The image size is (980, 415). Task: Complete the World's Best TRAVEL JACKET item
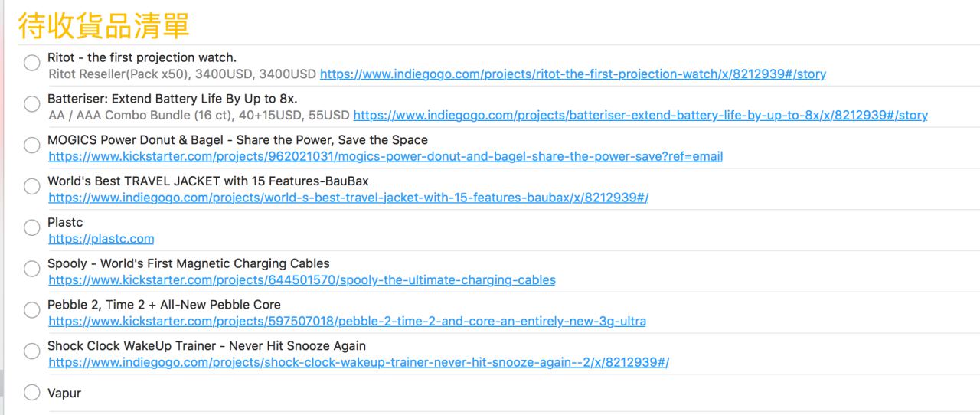click(x=32, y=187)
